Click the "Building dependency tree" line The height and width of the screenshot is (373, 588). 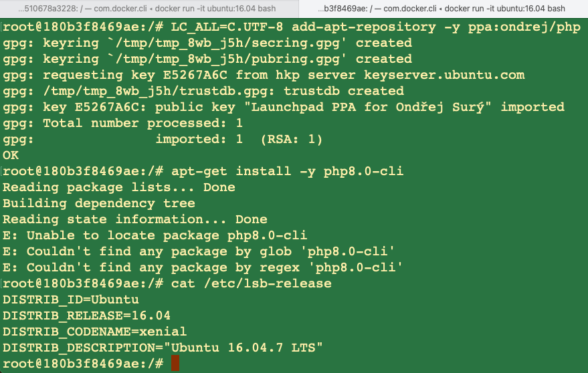coord(99,203)
